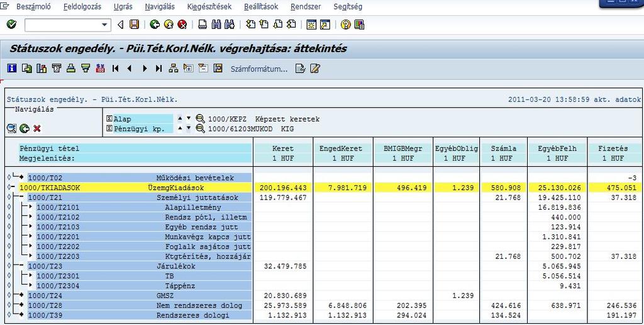The height and width of the screenshot is (325, 644).
Task: Jump to last column arrow
Action: coord(158,68)
